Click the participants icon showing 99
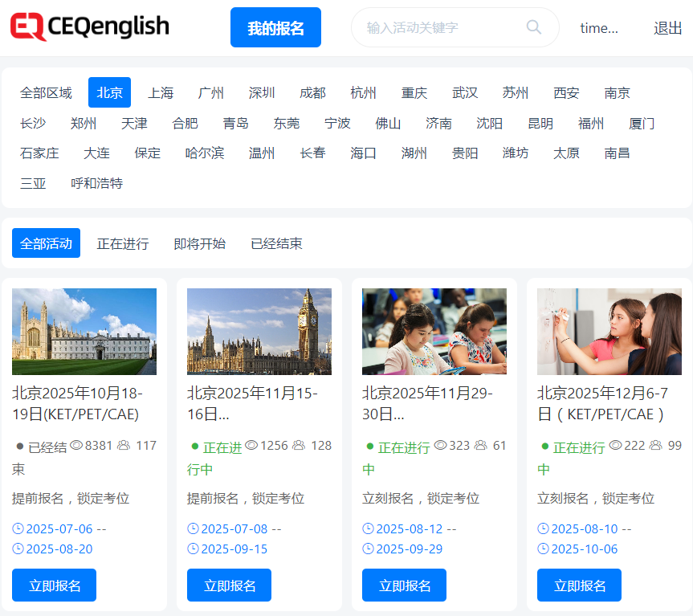Viewport: 693px width, 616px height. pos(655,445)
